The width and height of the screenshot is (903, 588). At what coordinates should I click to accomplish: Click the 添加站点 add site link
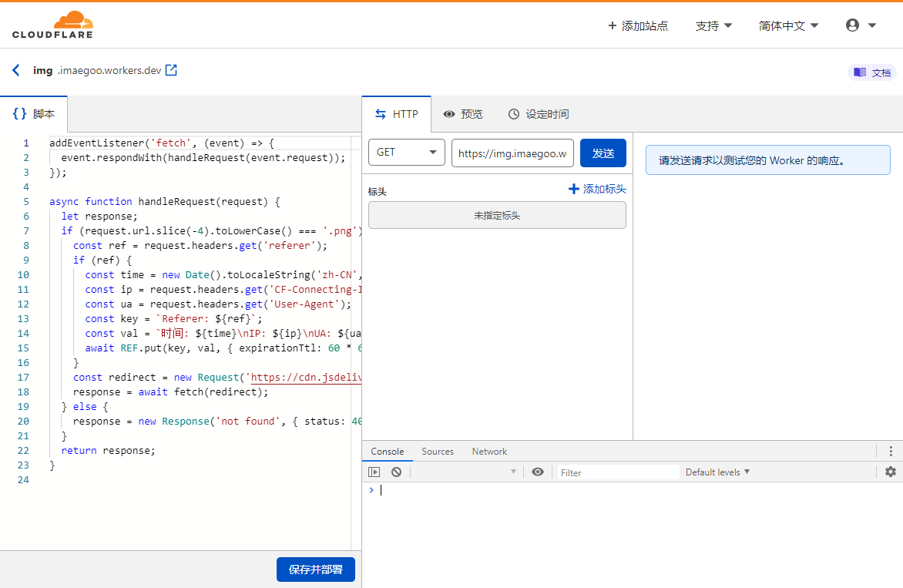click(x=638, y=26)
